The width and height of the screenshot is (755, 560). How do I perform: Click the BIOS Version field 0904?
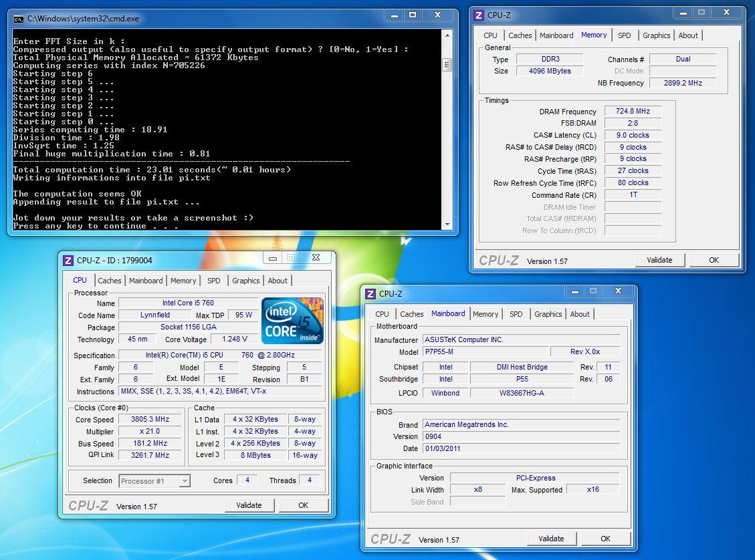(522, 436)
